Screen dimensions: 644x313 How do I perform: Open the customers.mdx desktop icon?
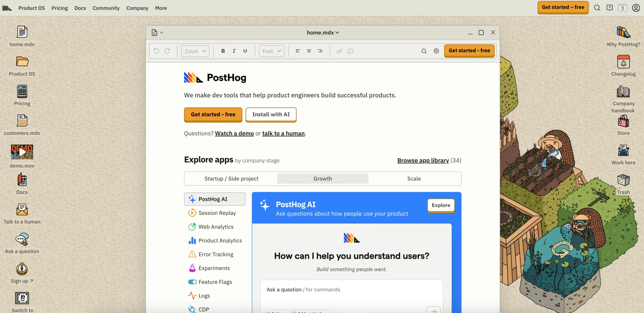click(x=22, y=121)
